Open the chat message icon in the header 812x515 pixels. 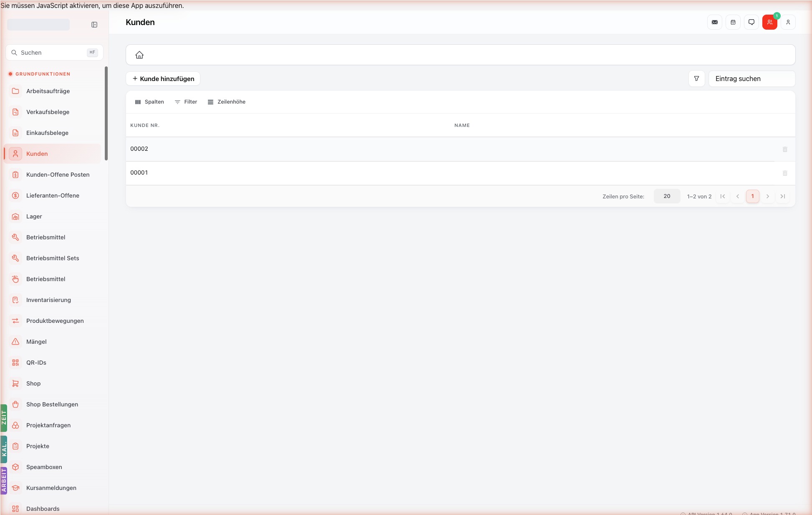tap(751, 22)
